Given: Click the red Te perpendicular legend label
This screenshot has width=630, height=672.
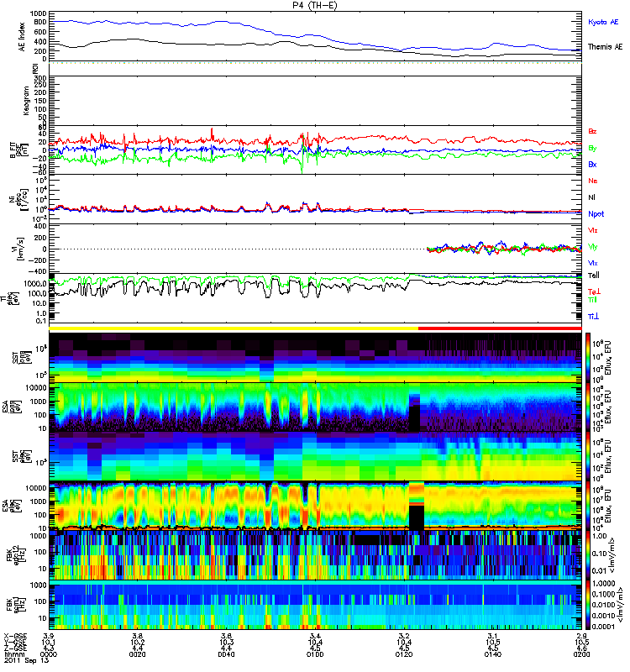Looking at the screenshot, I should pos(594,291).
